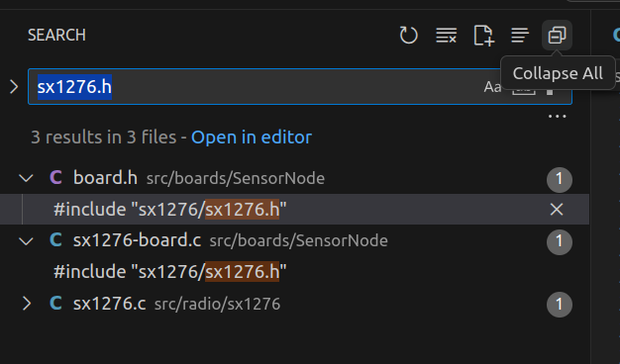Dismiss the board.h match result

tap(557, 210)
